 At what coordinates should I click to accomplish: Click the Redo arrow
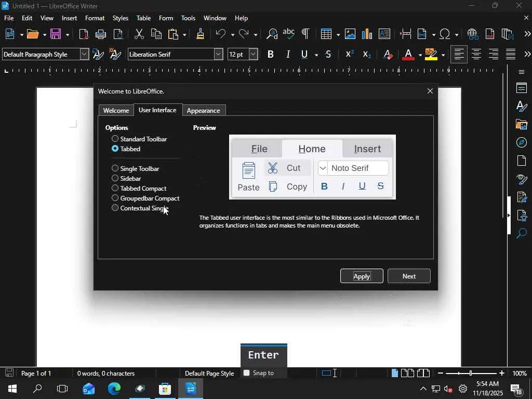pyautogui.click(x=244, y=34)
